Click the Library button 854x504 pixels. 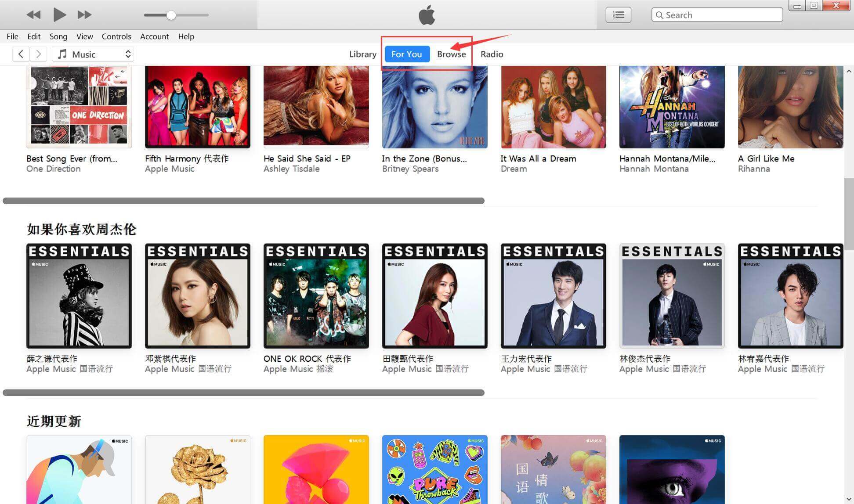pyautogui.click(x=362, y=54)
